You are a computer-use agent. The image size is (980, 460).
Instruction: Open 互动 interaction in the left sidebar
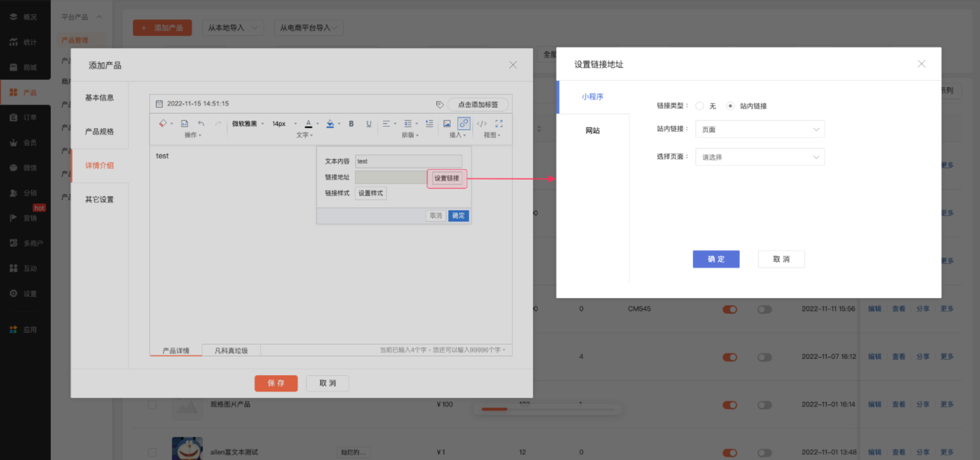tap(25, 268)
